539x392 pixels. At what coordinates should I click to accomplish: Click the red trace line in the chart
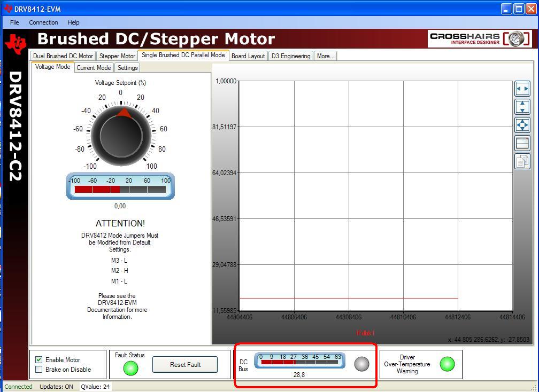coord(349,299)
